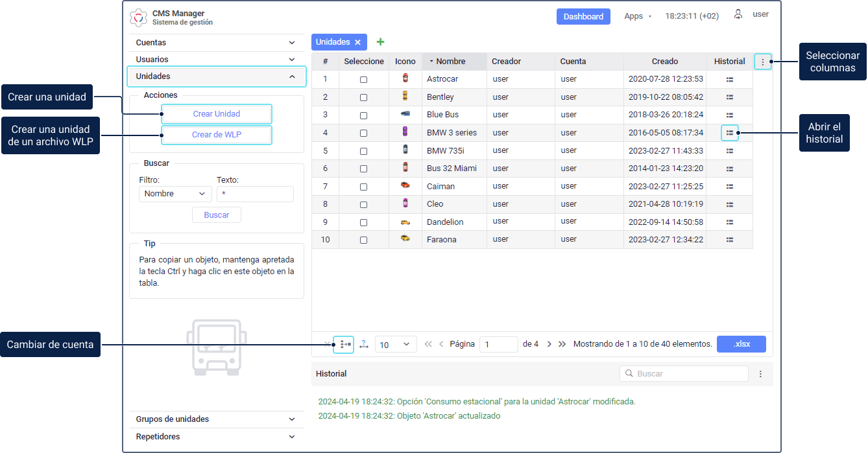The height and width of the screenshot is (453, 868).
Task: Export table with .xlsx button
Action: [741, 344]
